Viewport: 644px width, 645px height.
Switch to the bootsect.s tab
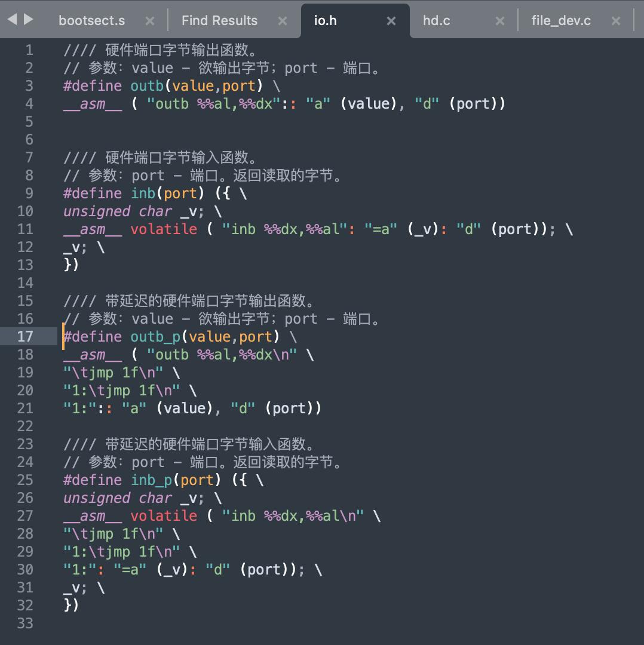pos(92,20)
